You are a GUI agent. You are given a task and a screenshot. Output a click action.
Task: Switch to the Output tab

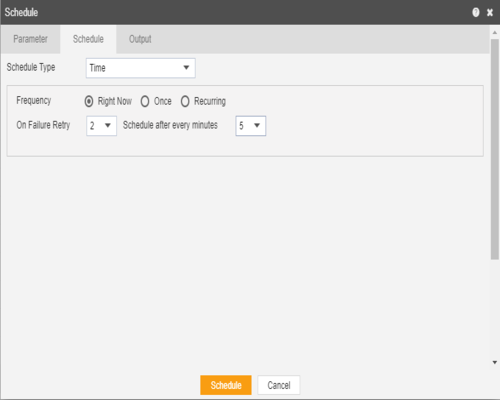(x=140, y=39)
